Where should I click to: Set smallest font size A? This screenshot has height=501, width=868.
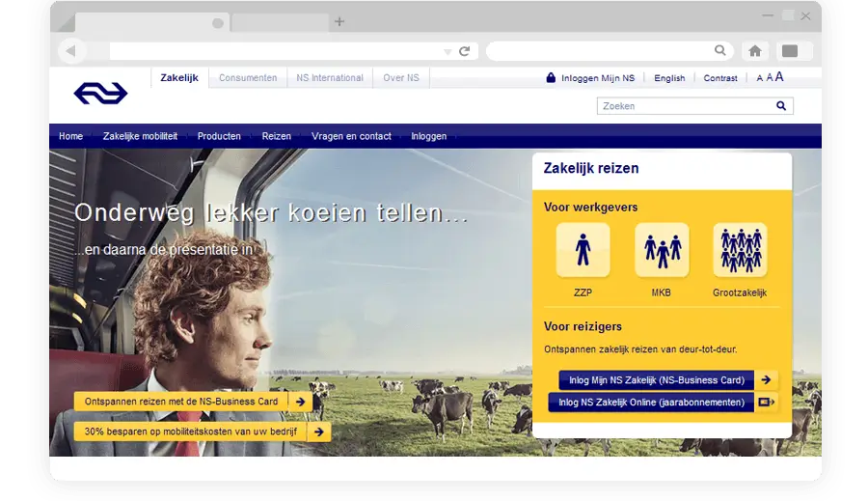tap(760, 79)
